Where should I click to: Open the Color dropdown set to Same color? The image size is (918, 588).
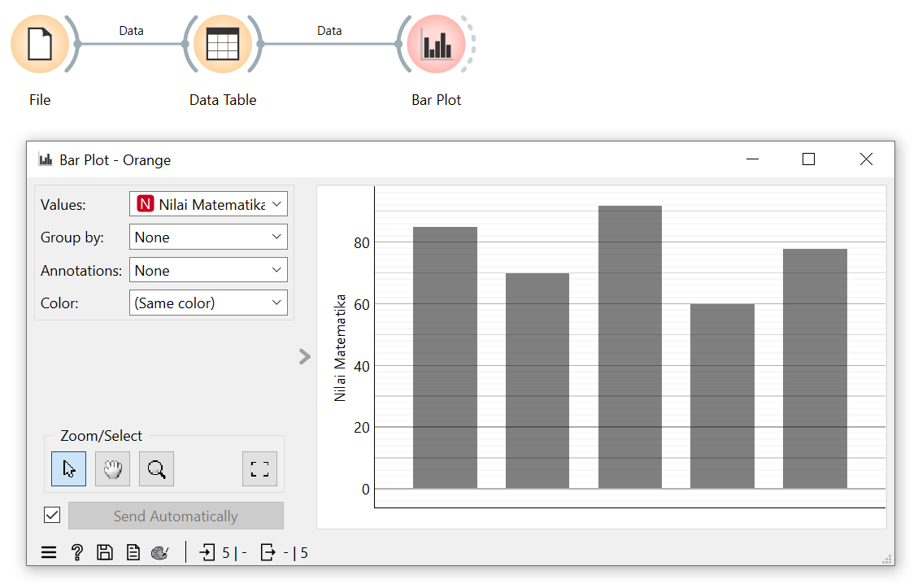click(208, 303)
